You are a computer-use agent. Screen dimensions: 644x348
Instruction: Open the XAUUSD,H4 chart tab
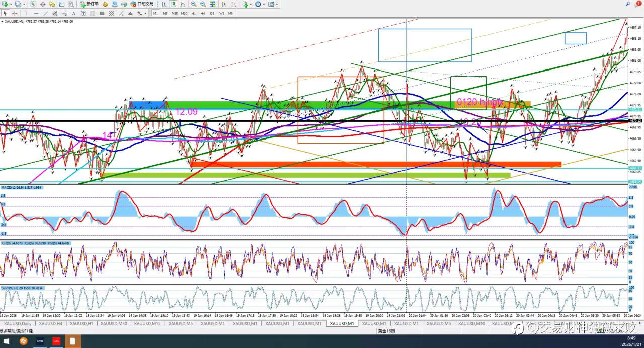(x=51, y=323)
